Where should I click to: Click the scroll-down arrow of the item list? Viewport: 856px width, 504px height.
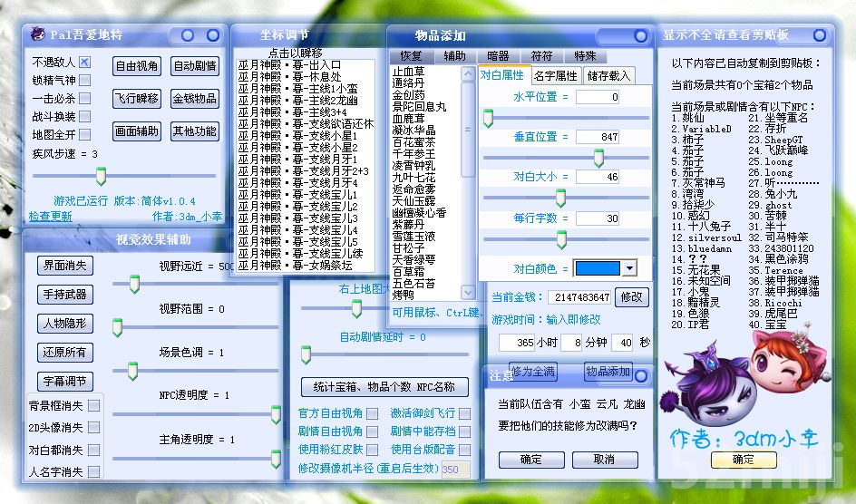468,293
